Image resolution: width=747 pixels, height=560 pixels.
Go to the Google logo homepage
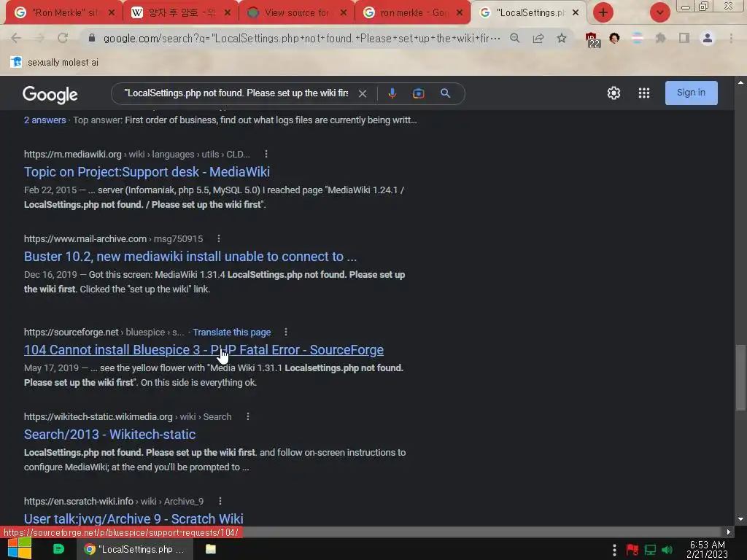click(x=50, y=95)
